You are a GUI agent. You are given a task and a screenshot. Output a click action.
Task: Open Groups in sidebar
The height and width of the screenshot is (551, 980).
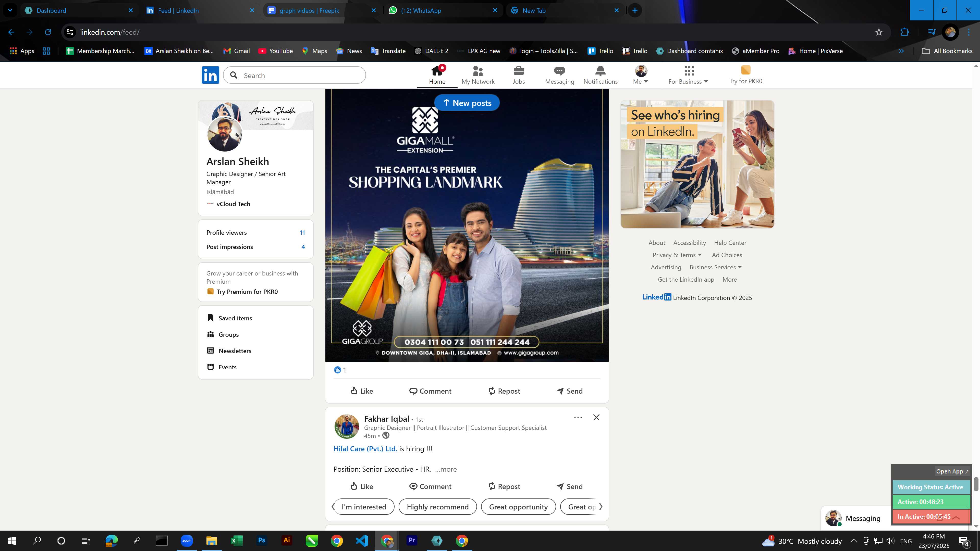click(x=223, y=335)
